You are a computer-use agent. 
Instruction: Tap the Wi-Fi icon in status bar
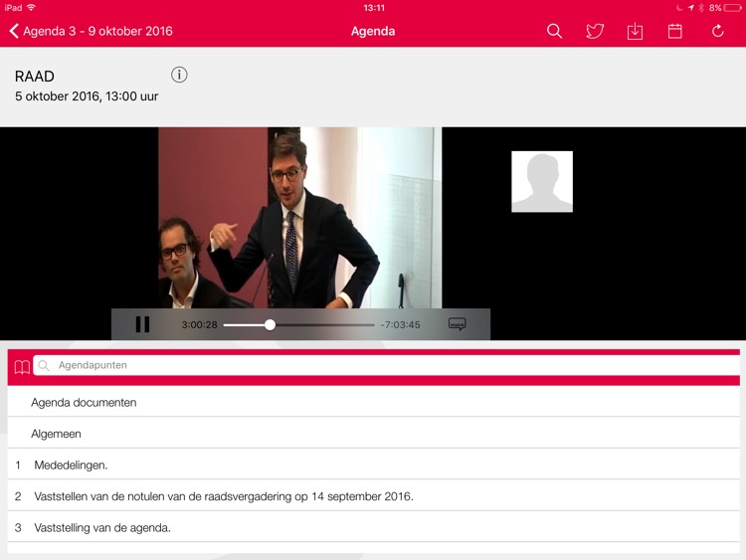pos(32,7)
